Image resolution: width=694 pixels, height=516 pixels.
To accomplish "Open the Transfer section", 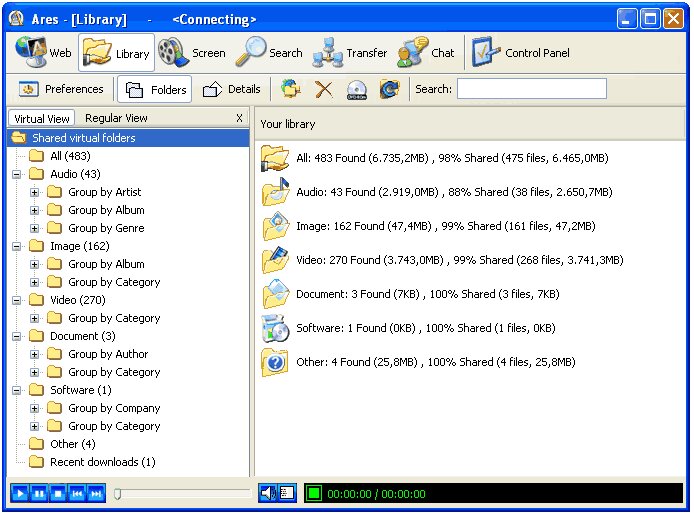I will (350, 53).
